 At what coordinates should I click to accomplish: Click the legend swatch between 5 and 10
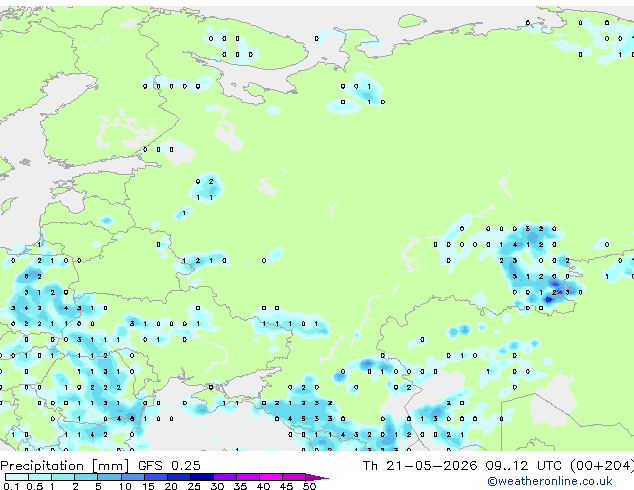click(110, 477)
